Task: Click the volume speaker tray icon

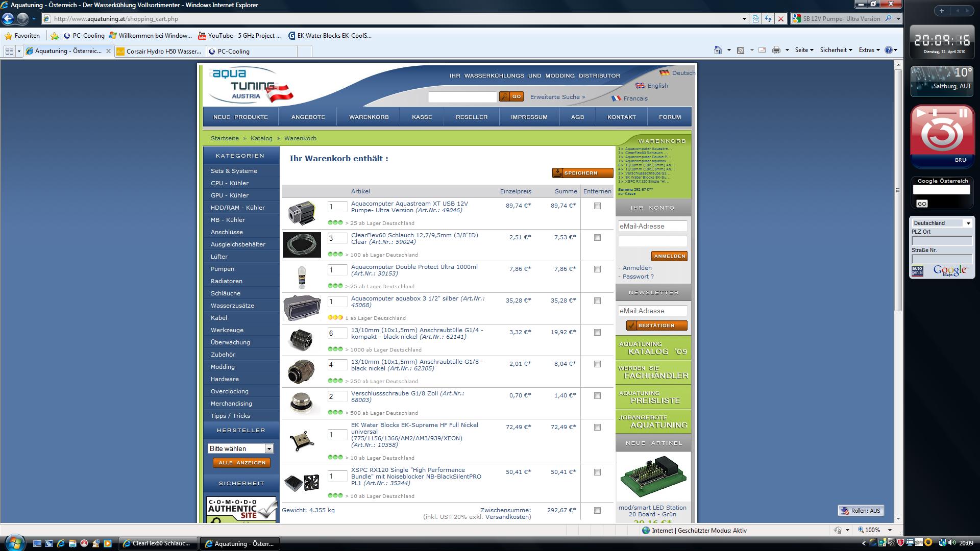Action: pos(952,543)
